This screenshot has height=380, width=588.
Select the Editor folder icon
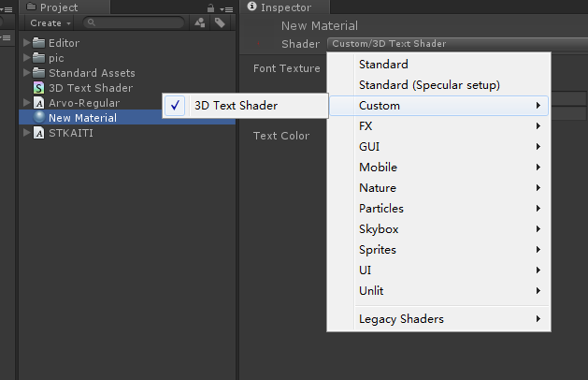(38, 42)
